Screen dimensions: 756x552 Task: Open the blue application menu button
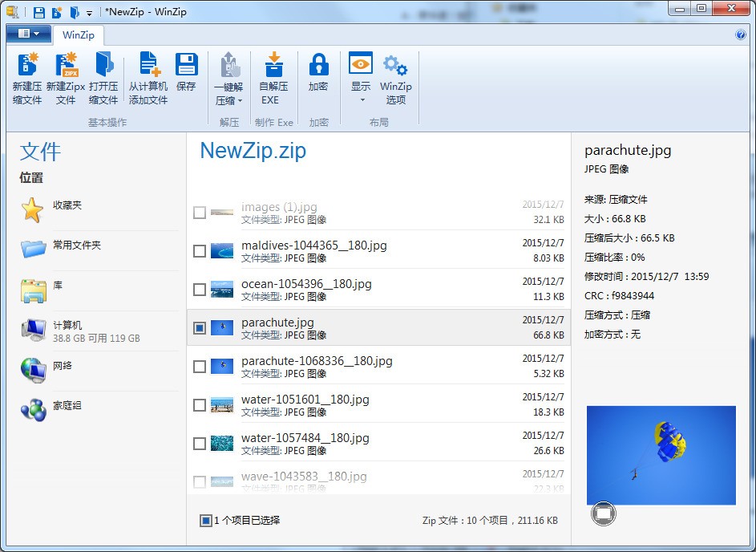29,34
